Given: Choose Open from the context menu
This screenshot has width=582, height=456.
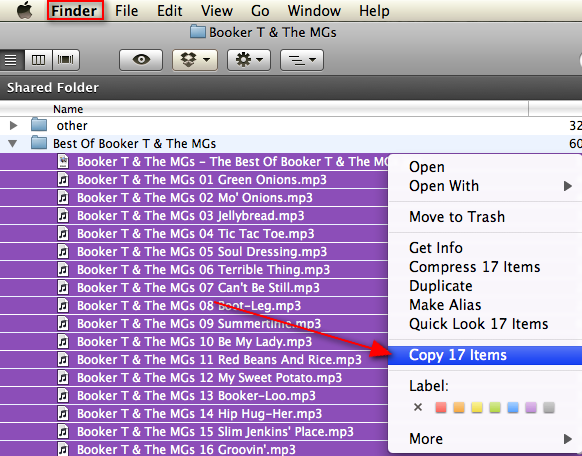Looking at the screenshot, I should click(x=485, y=167).
